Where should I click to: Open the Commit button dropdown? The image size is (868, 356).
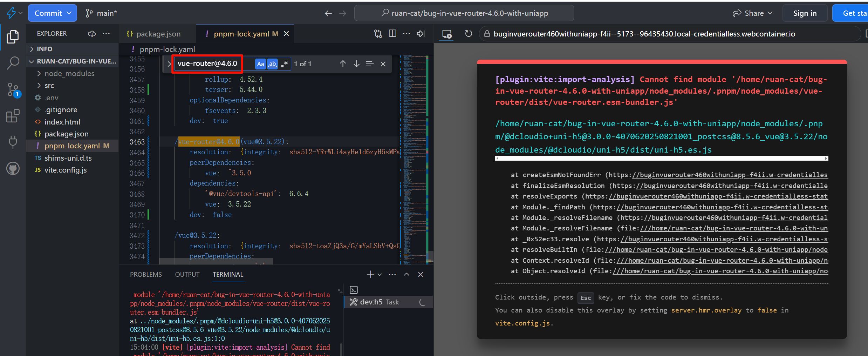(69, 13)
